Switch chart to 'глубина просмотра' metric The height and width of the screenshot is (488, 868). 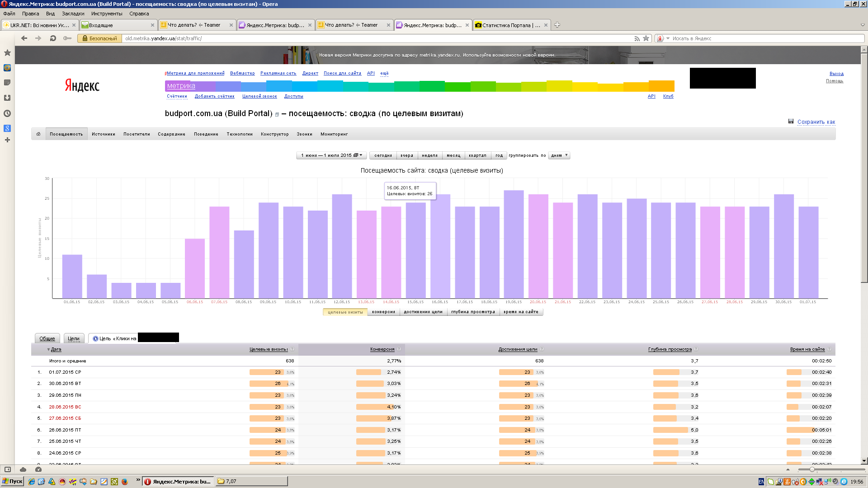point(473,312)
